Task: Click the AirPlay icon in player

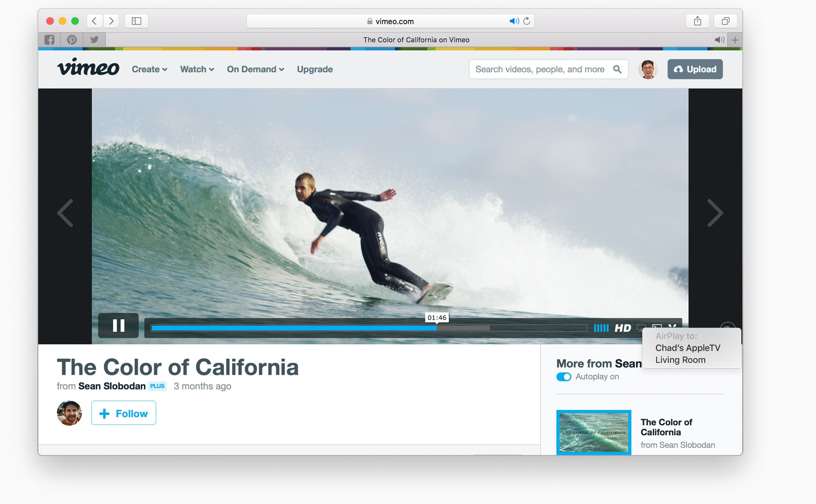Action: pyautogui.click(x=641, y=327)
